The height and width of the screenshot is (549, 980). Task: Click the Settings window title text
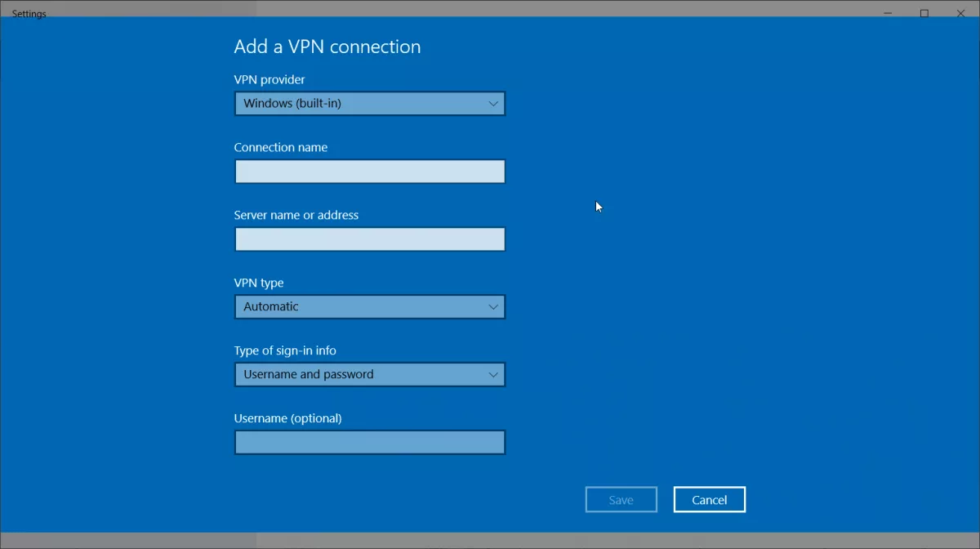tap(29, 14)
